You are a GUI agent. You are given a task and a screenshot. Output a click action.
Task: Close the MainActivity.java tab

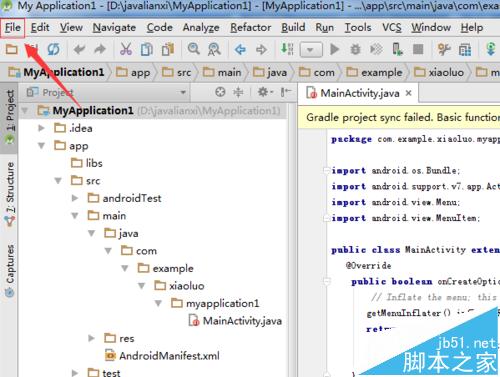point(408,93)
